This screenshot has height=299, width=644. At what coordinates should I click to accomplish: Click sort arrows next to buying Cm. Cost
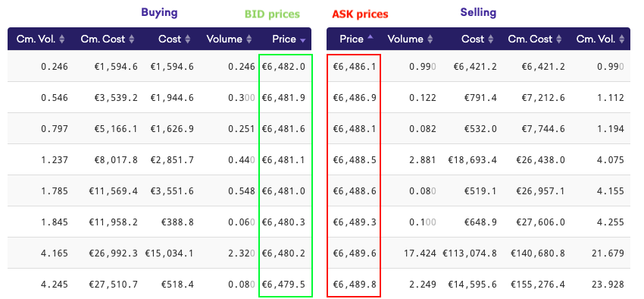tap(132, 39)
